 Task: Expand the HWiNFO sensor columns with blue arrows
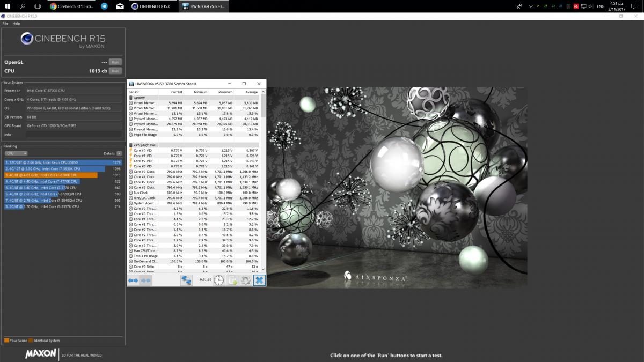[x=133, y=280]
